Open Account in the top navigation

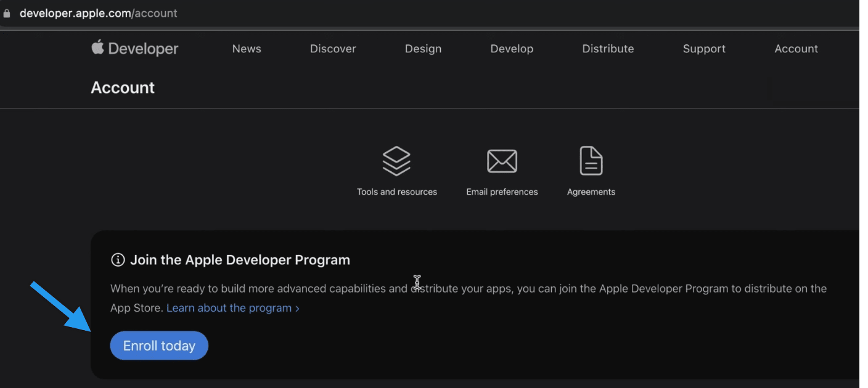pyautogui.click(x=796, y=49)
